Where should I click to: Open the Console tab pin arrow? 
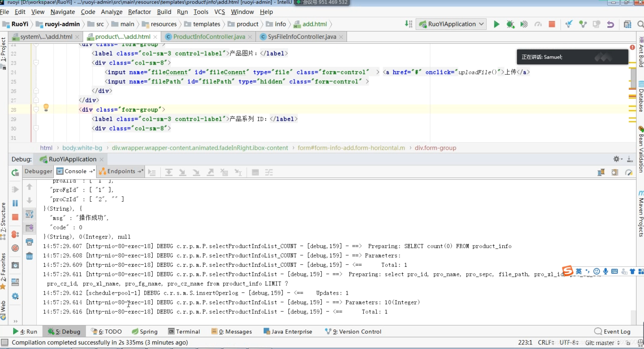[92, 171]
